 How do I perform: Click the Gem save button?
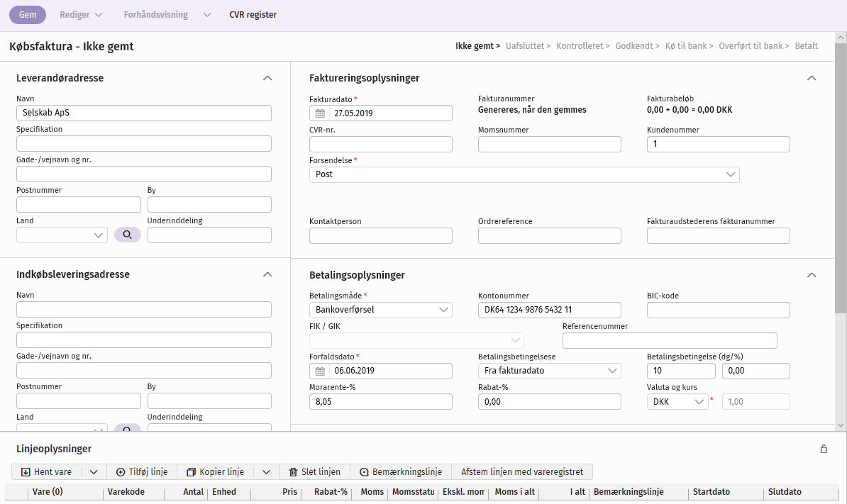[x=28, y=15]
